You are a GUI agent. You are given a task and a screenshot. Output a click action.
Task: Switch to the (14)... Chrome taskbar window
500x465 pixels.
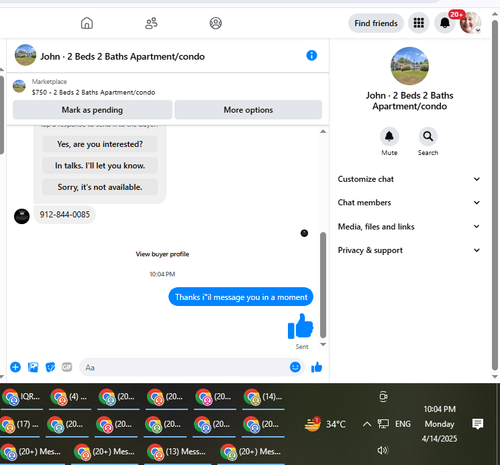pyautogui.click(x=263, y=397)
